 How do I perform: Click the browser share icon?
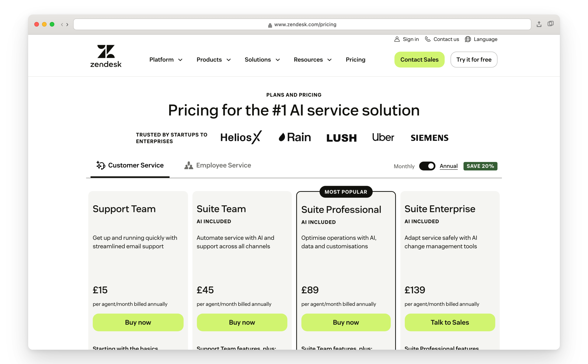[x=539, y=24]
